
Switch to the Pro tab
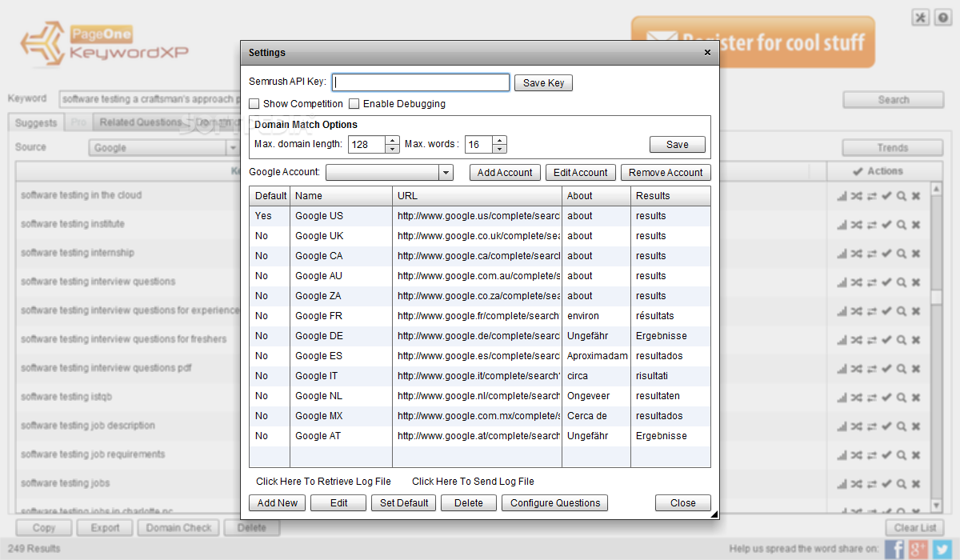tap(78, 123)
